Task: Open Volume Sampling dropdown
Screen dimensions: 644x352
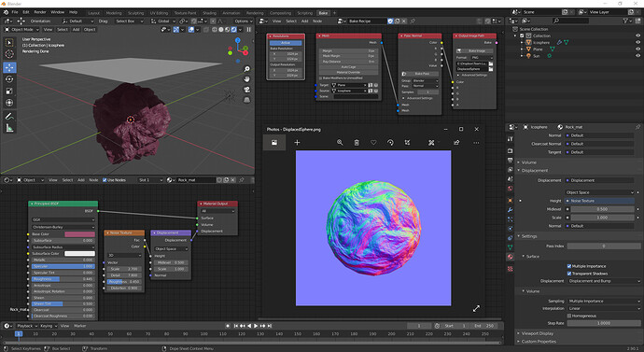Action: point(604,301)
